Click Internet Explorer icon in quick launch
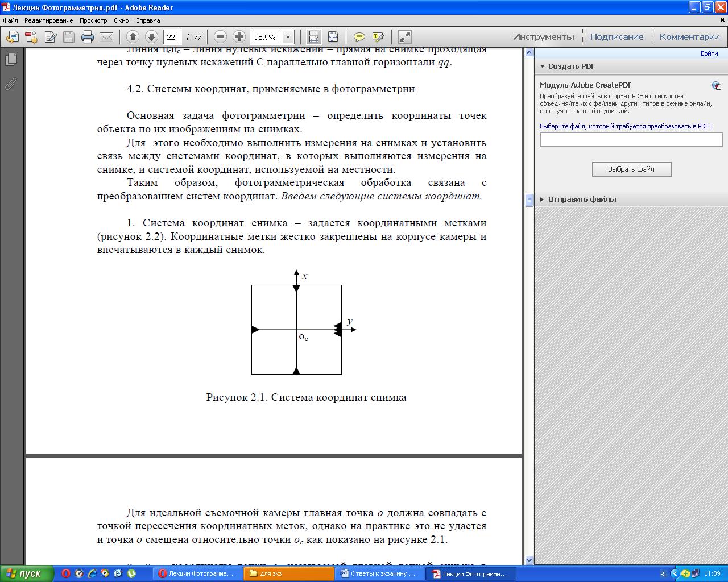 click(92, 573)
